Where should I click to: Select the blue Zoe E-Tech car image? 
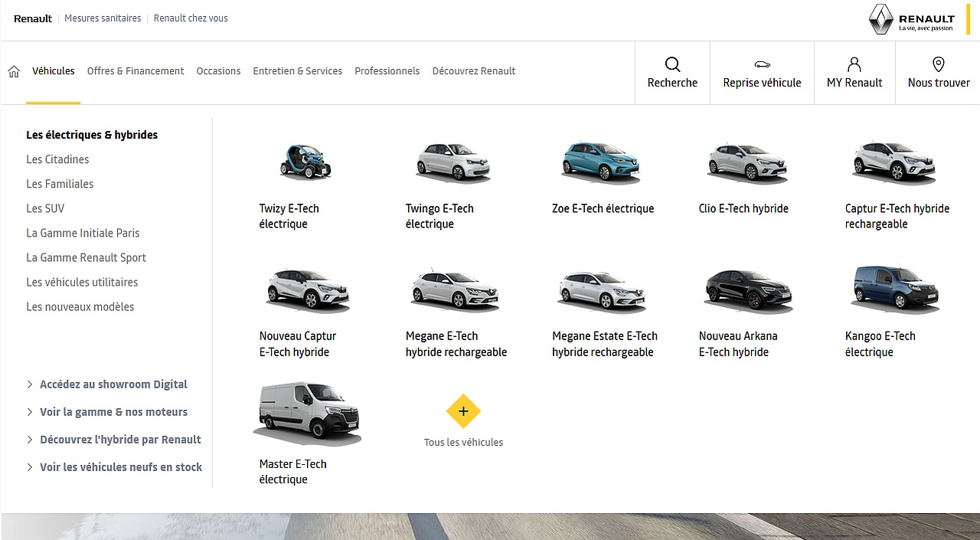pos(600,162)
